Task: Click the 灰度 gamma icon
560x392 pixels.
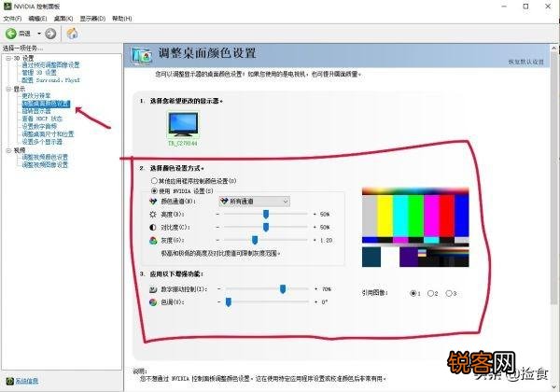Action: [x=153, y=240]
